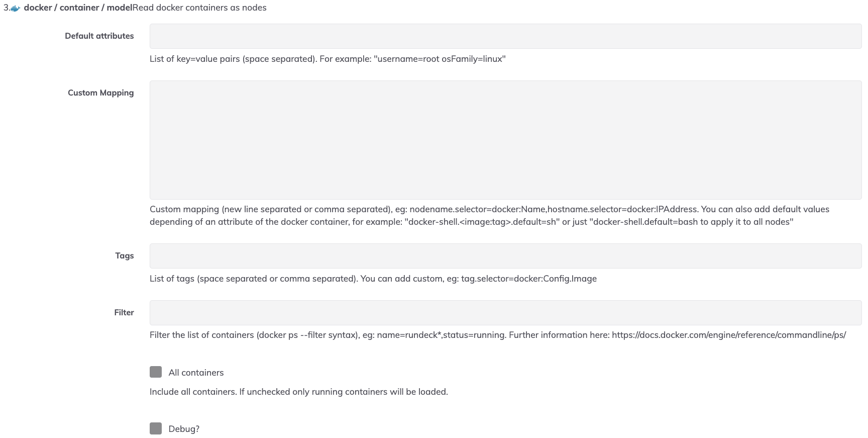The height and width of the screenshot is (438, 868).
Task: Click the Filter input field
Action: [505, 313]
